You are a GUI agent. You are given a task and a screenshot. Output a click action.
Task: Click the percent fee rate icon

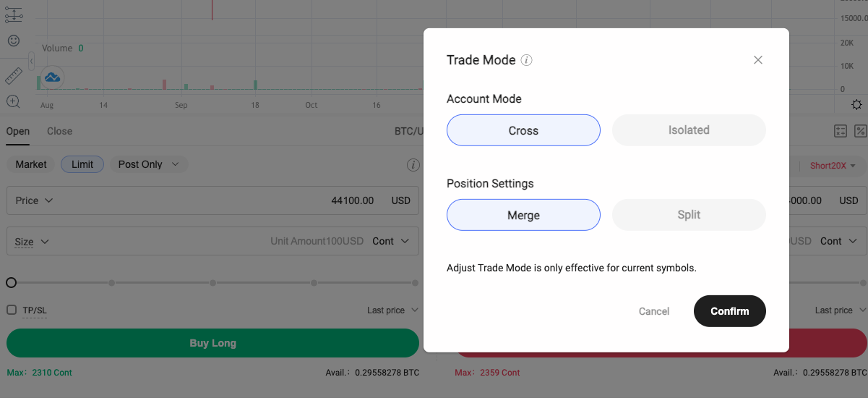(860, 131)
